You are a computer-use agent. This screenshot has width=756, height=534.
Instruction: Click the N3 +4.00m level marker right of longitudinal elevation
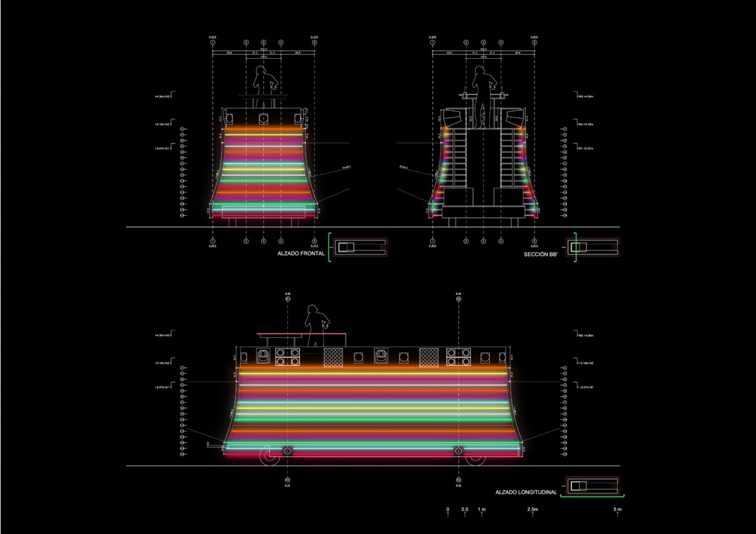584,334
